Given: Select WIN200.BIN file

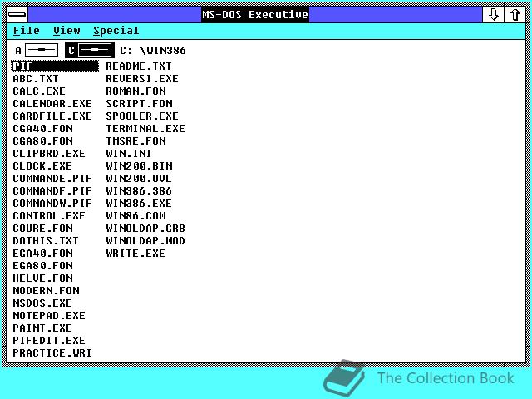Looking at the screenshot, I should click(x=139, y=166).
